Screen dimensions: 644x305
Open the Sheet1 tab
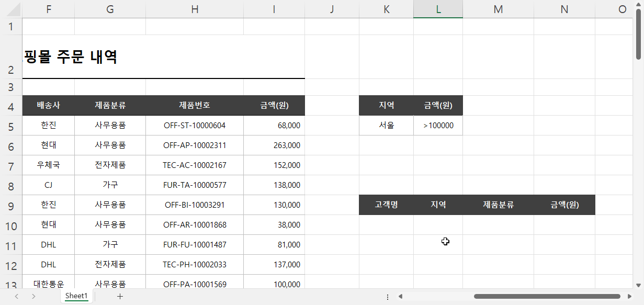pyautogui.click(x=76, y=296)
